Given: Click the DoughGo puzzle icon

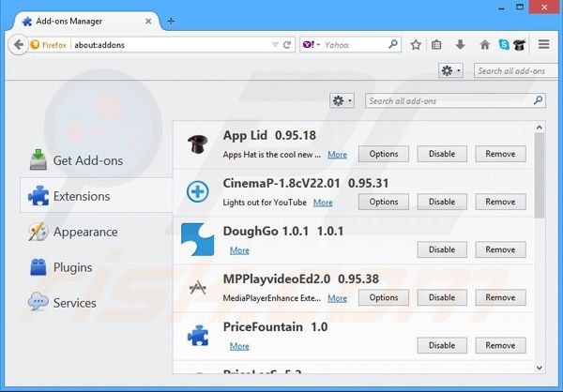Looking at the screenshot, I should tap(197, 239).
